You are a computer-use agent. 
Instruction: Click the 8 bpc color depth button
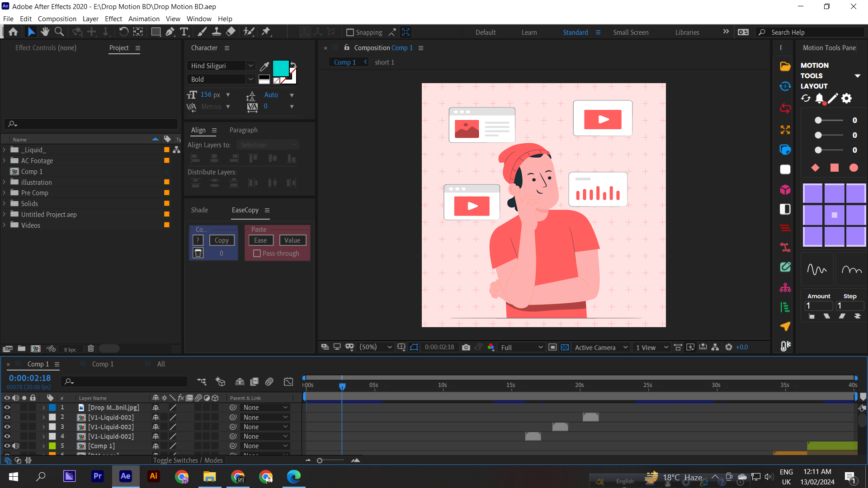click(70, 349)
